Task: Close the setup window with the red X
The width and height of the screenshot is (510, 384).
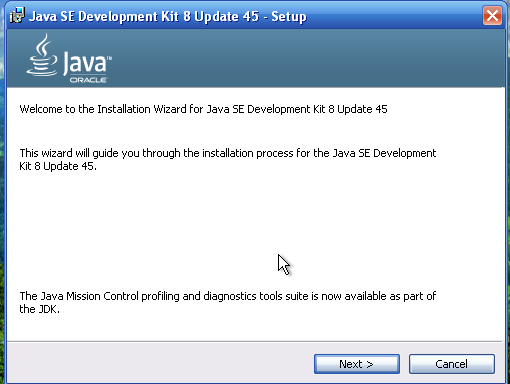Action: (492, 16)
